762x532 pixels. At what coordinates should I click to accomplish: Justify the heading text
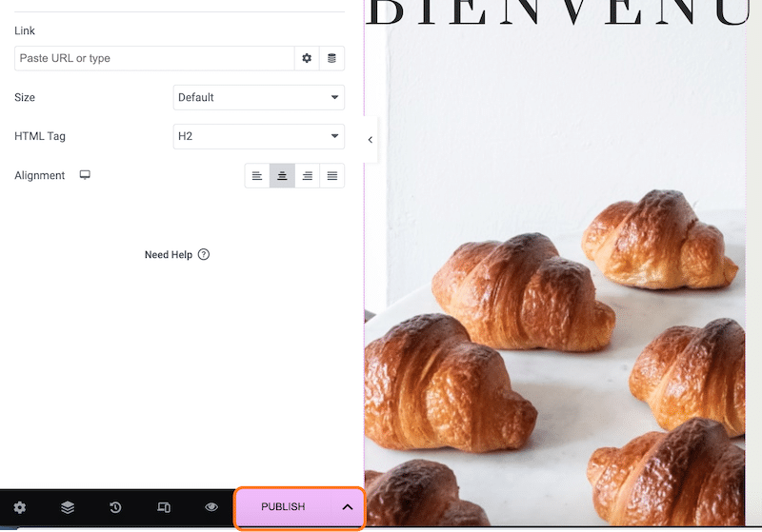tap(331, 176)
